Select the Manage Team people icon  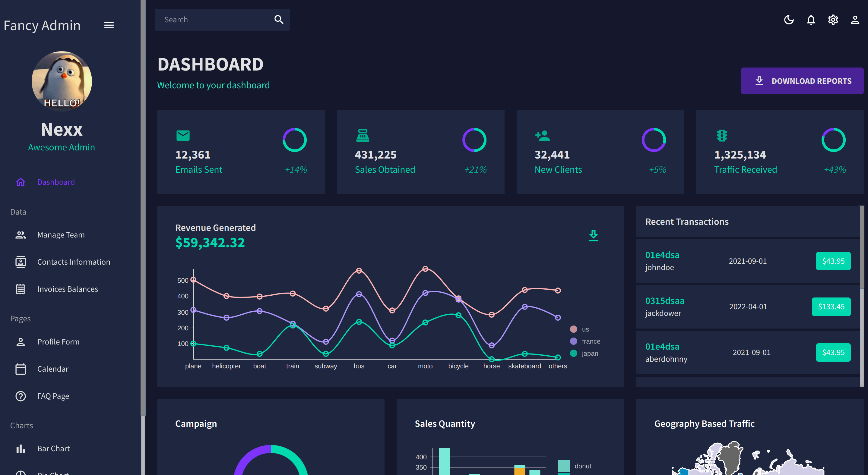(x=21, y=235)
